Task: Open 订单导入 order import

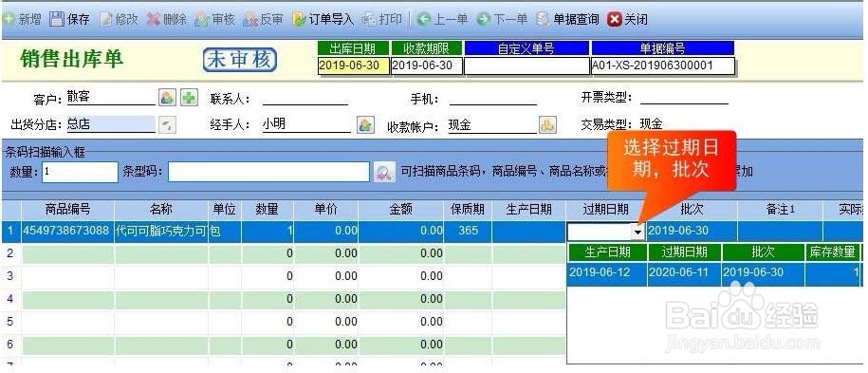Action: tap(323, 19)
